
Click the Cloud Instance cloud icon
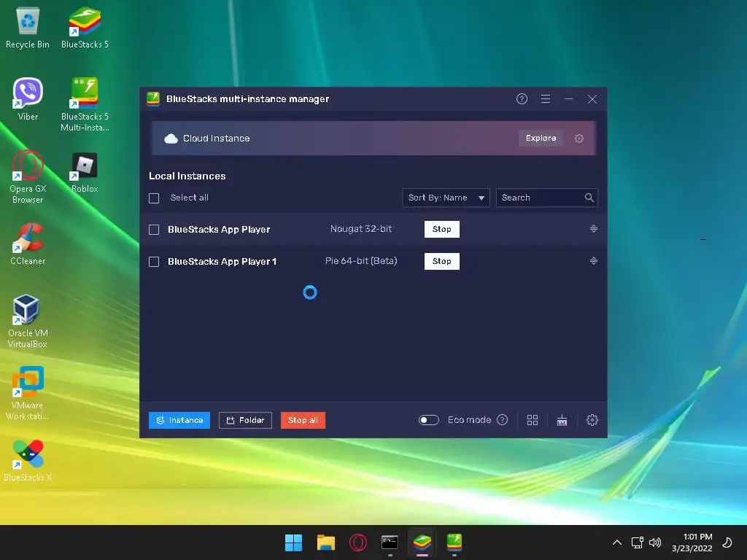click(171, 139)
